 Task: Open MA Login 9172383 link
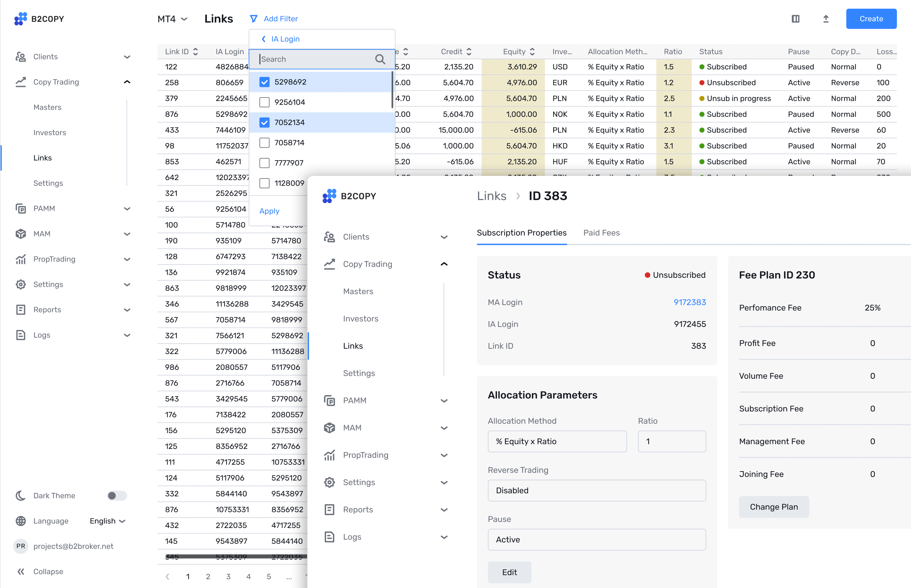689,302
